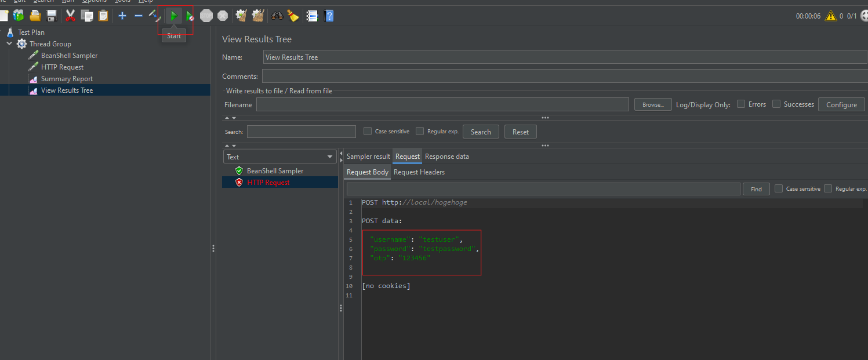Viewport: 868px width, 360px height.
Task: Click the Copy toolbar icon
Action: tap(87, 16)
